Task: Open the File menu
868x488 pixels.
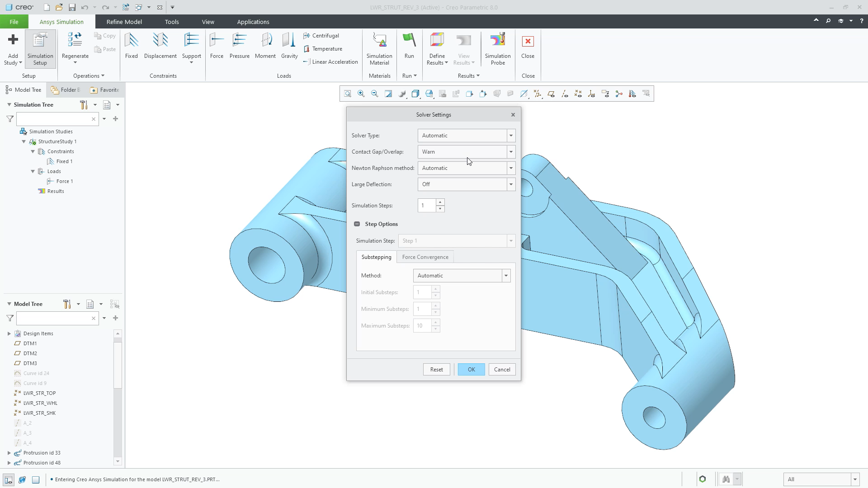Action: 14,22
